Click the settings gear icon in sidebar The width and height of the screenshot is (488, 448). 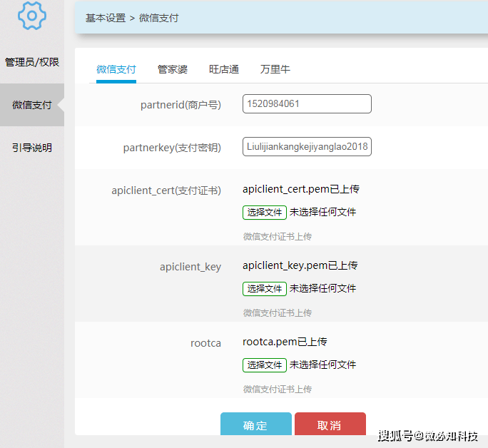click(31, 16)
